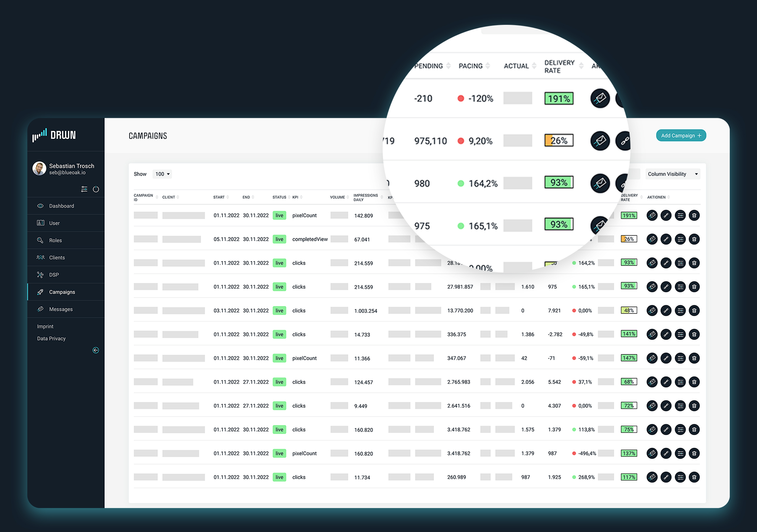This screenshot has height=532, width=757.
Task: Go to Clients in the sidebar menu
Action: pos(57,257)
